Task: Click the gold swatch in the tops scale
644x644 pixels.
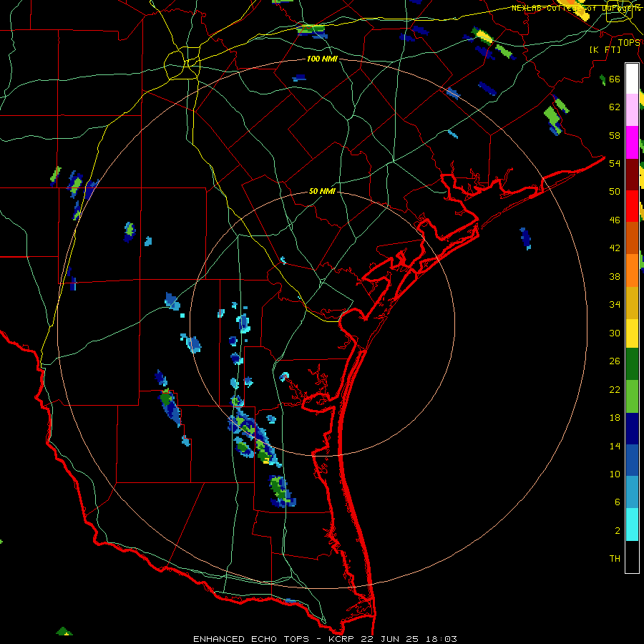Action: click(x=632, y=303)
